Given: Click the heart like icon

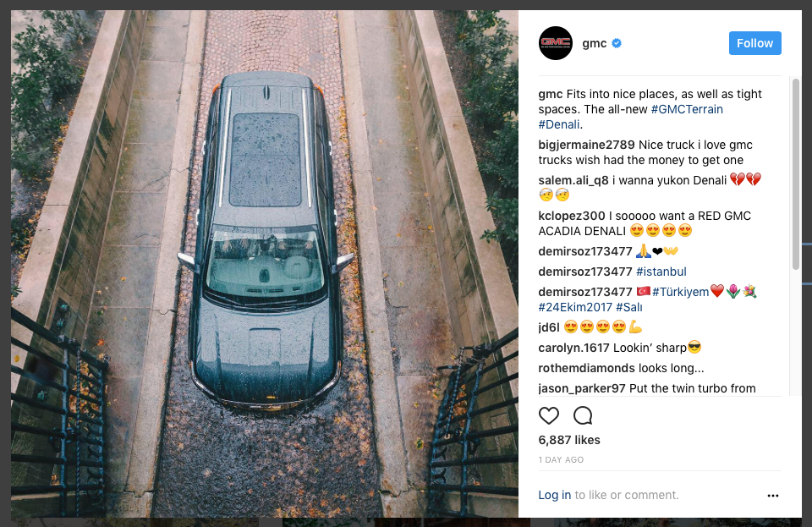Looking at the screenshot, I should (548, 415).
